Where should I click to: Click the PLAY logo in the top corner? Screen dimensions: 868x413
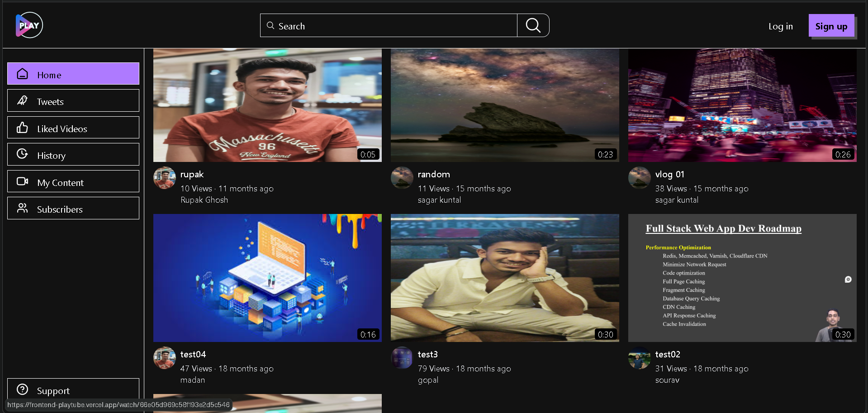28,25
